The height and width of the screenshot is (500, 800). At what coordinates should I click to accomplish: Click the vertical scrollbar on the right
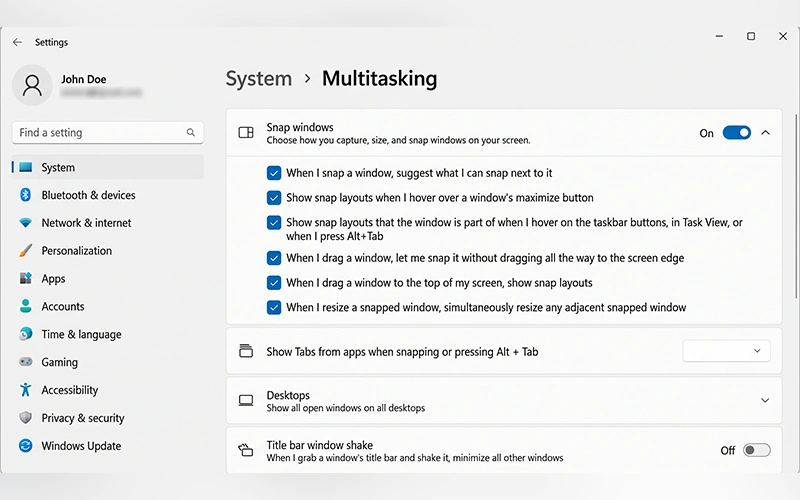point(796,206)
